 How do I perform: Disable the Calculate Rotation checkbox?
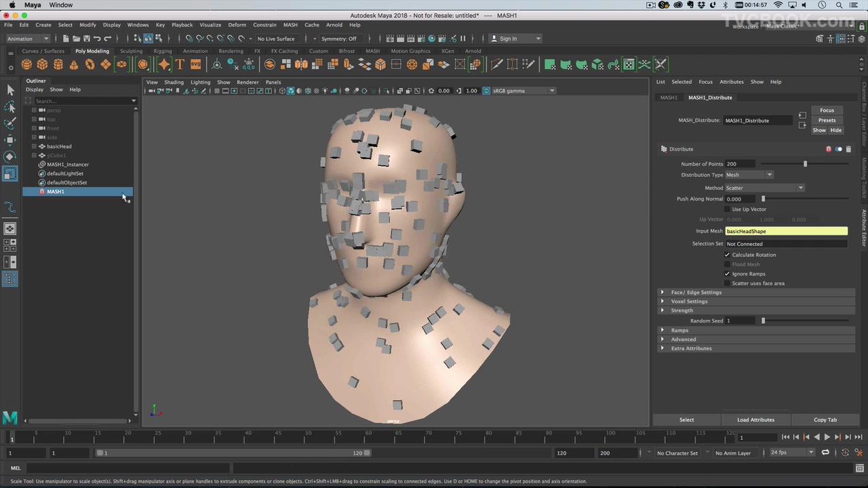pos(728,255)
